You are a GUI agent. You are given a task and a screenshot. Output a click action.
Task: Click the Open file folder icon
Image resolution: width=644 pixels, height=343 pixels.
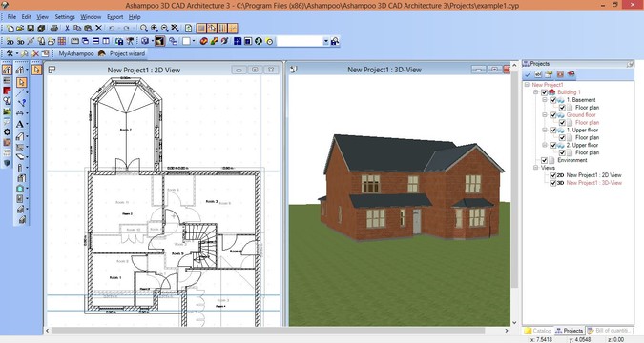pyautogui.click(x=20, y=29)
